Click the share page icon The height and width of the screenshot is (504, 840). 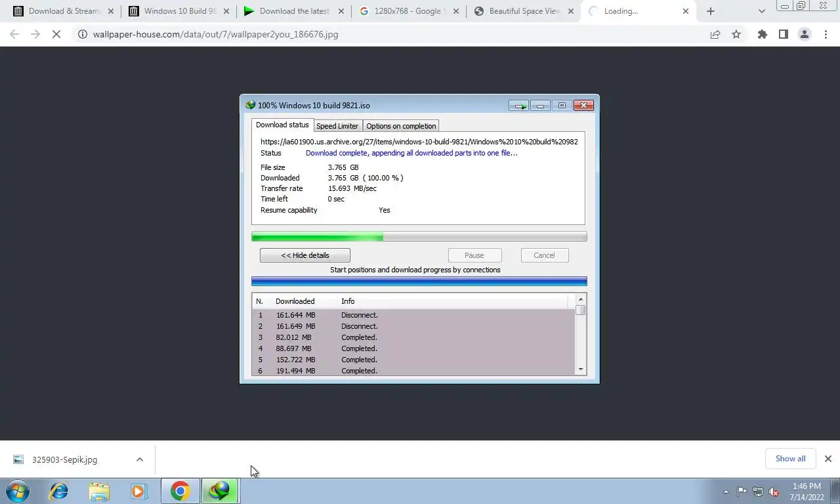[715, 34]
